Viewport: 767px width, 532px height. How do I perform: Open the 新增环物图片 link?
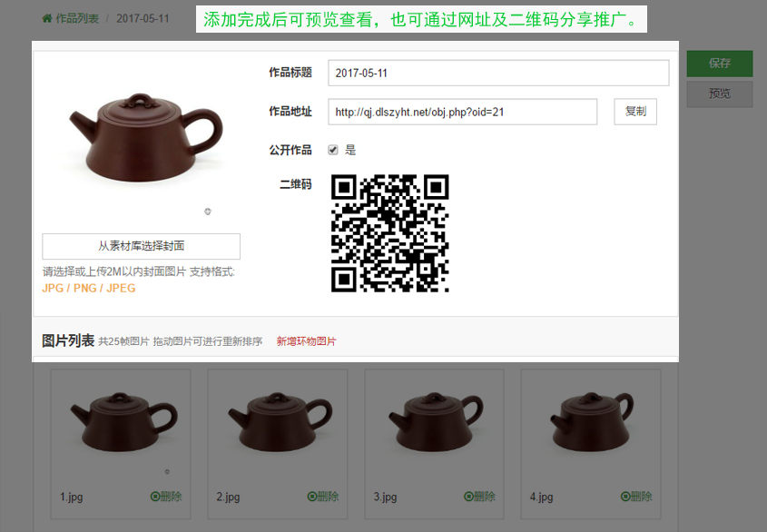[306, 341]
